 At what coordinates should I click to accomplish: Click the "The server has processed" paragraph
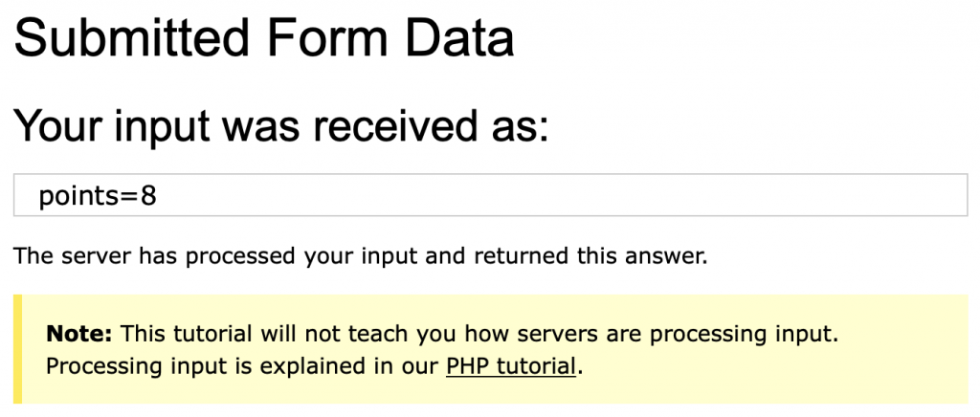(x=359, y=256)
